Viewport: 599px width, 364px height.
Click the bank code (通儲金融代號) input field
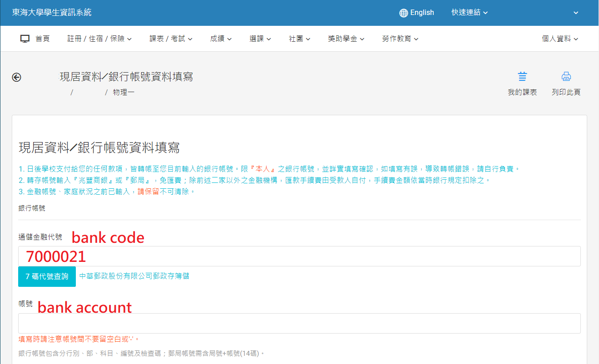tap(299, 256)
